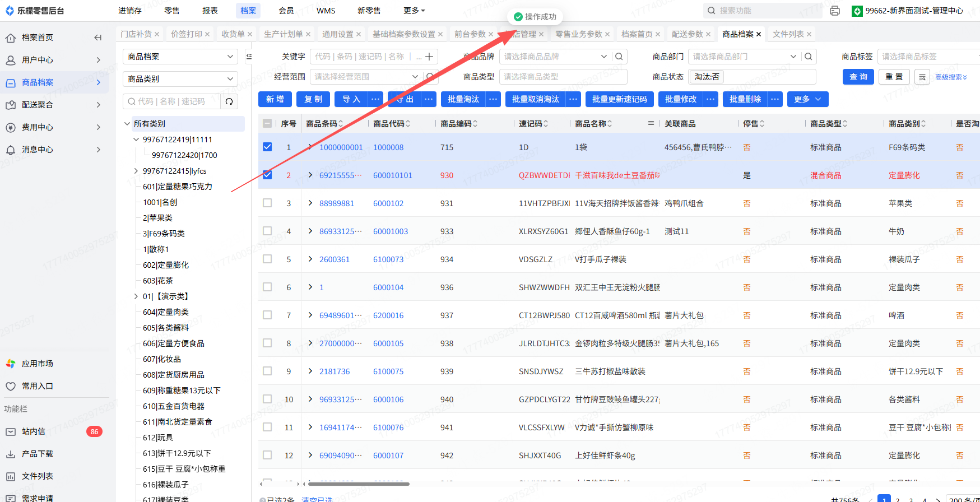The image size is (980, 502).
Task: Open the 更多 toolbar dropdown button
Action: pyautogui.click(x=807, y=99)
